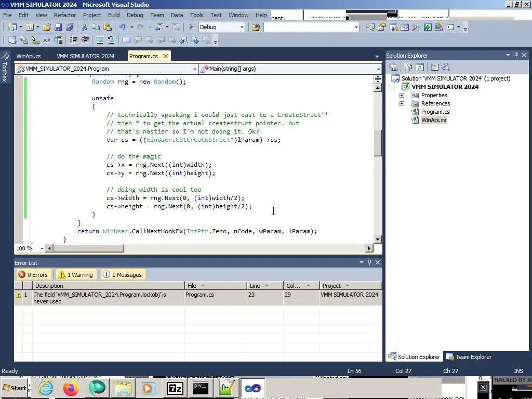Image resolution: width=532 pixels, height=399 pixels.
Task: Open the Debug menu
Action: point(135,15)
